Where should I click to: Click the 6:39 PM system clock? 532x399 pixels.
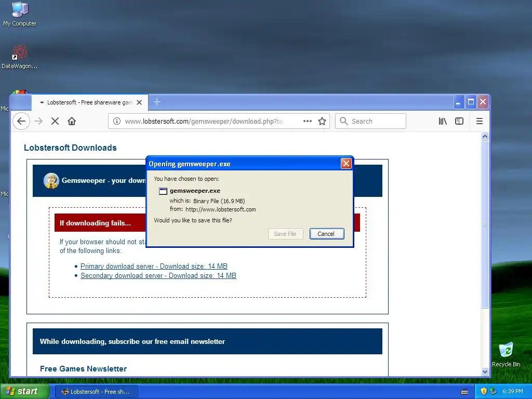[x=512, y=392]
